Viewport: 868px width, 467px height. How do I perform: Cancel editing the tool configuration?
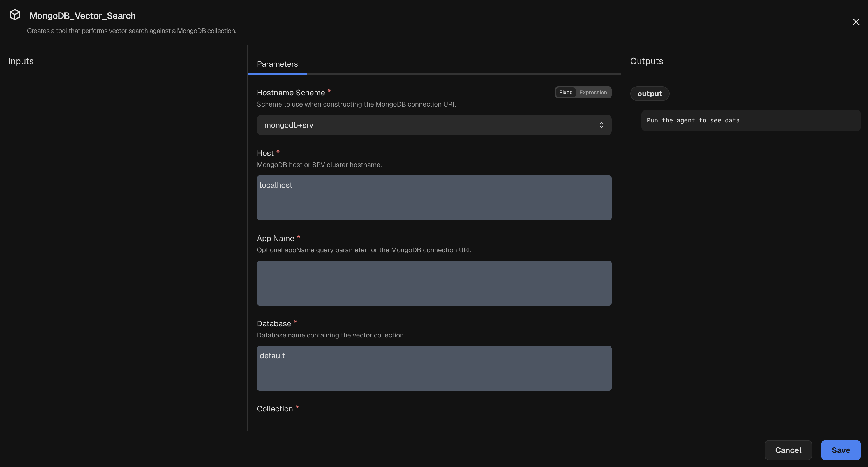click(788, 450)
